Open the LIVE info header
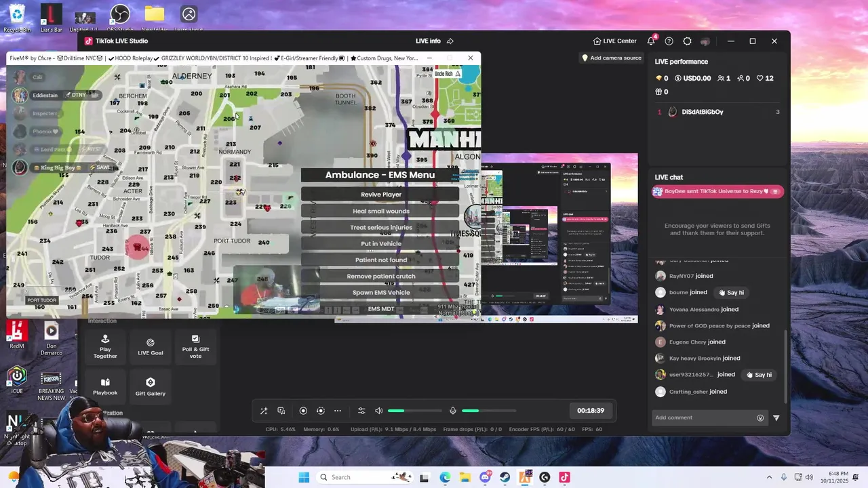The image size is (868, 488). click(428, 41)
